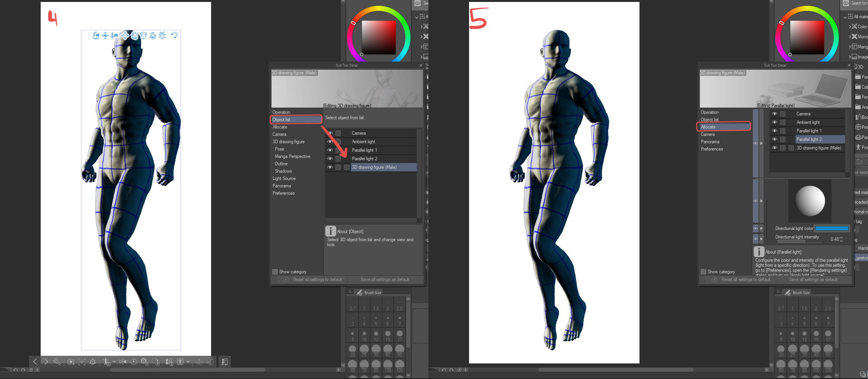This screenshot has width=868, height=379.
Task: Expand the Color pattern folder in material tree
Action: pos(850,27)
